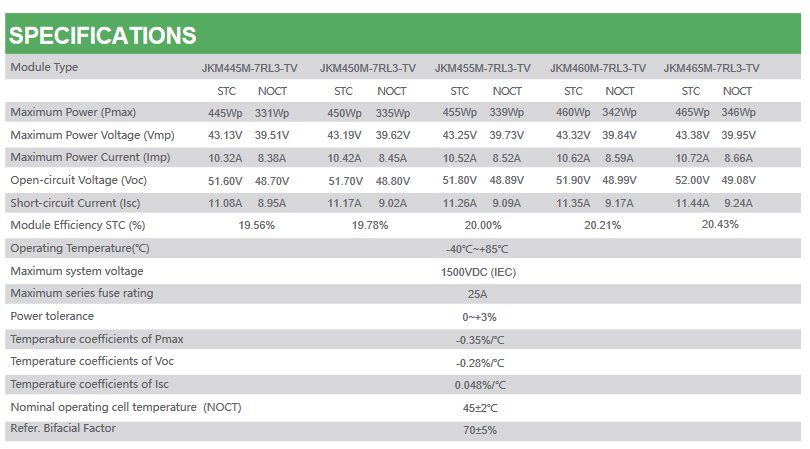The height and width of the screenshot is (449, 810).
Task: Click the Temperature coefficients of Pmax label
Action: (97, 339)
